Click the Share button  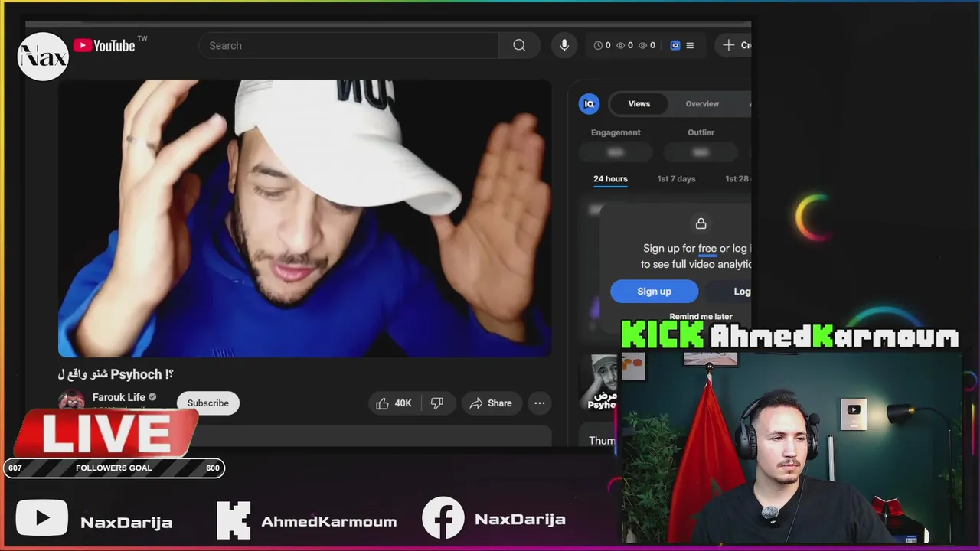[491, 403]
